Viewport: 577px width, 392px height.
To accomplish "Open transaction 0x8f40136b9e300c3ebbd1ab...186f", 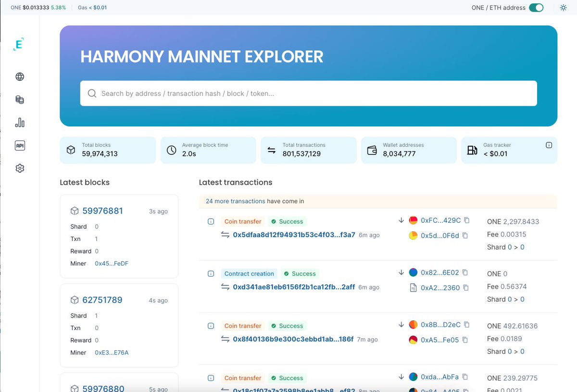I will coord(293,339).
